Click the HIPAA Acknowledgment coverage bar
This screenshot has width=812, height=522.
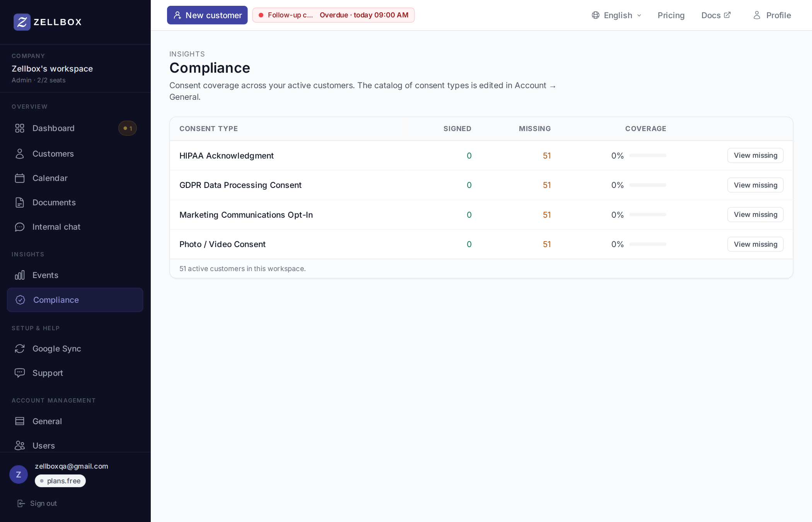coord(648,155)
